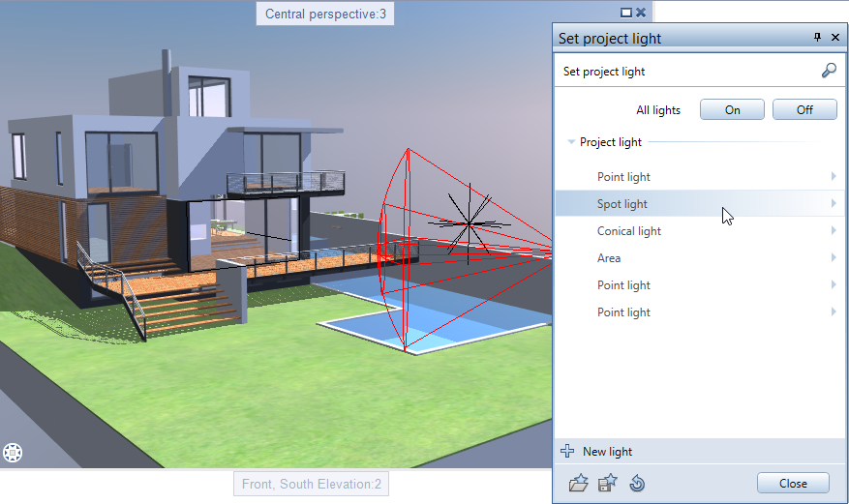Expand the last Point light arrow
Screen dimensions: 849x504
pos(834,311)
